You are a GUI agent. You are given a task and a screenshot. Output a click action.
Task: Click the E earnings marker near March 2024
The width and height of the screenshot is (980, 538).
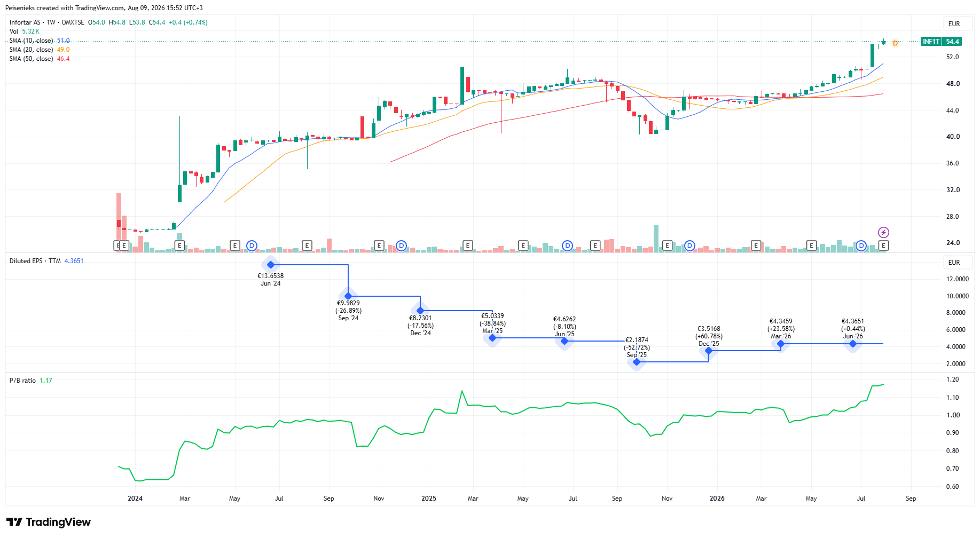point(180,246)
